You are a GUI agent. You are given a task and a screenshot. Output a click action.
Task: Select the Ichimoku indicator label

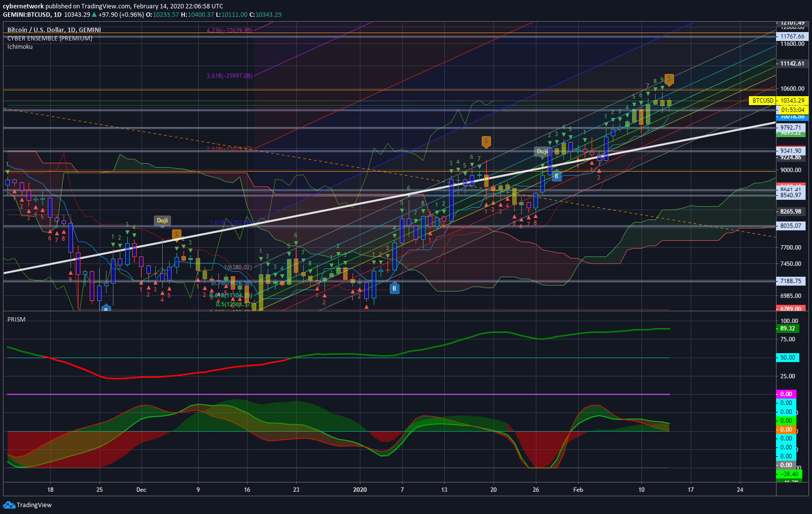tap(20, 46)
